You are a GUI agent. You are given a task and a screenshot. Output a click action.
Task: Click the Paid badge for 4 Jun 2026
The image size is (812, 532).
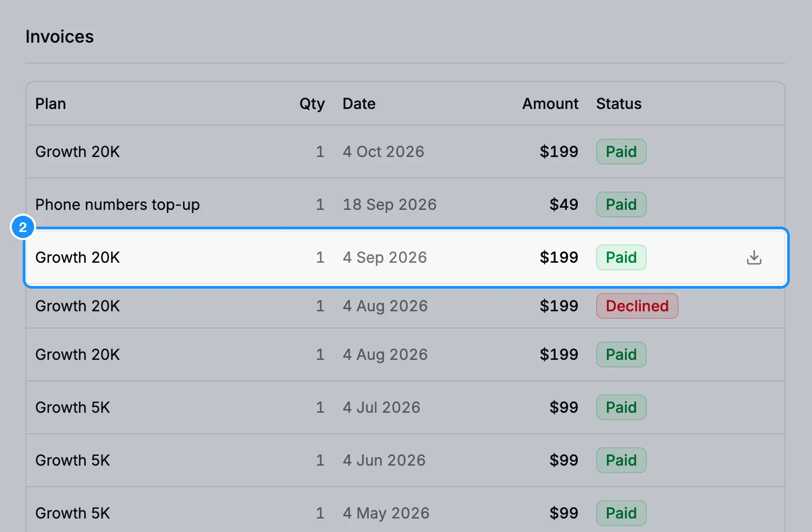(x=621, y=460)
